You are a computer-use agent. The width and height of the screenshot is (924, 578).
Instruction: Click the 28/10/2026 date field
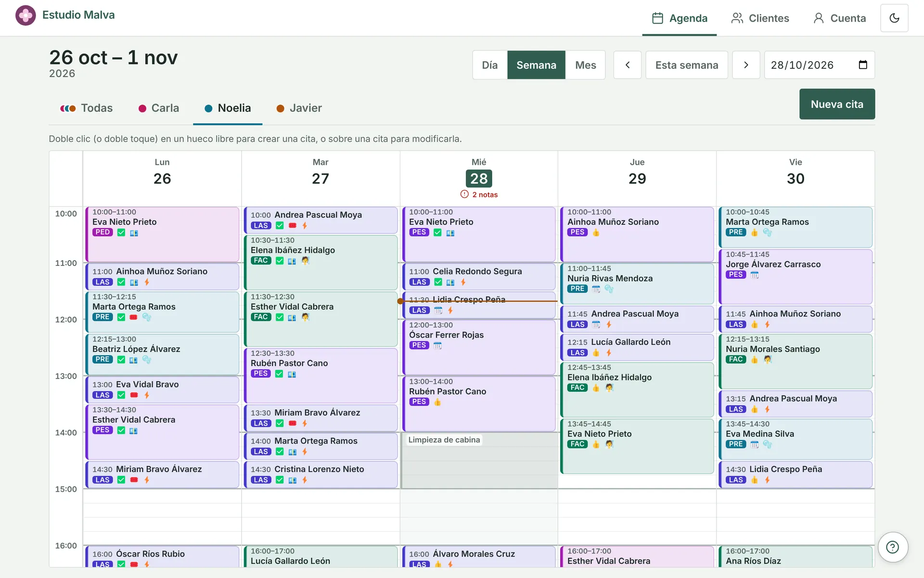[819, 65]
